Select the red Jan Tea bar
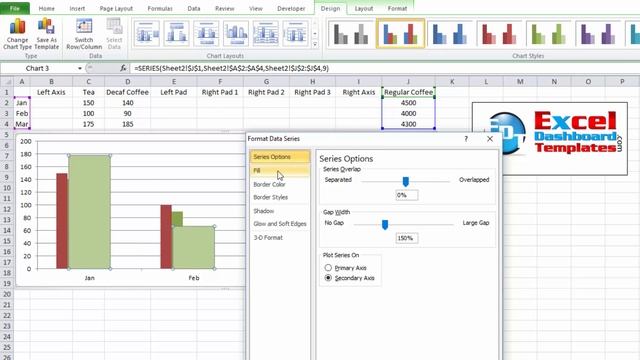Screen dimensions: 640x360 click(62, 221)
